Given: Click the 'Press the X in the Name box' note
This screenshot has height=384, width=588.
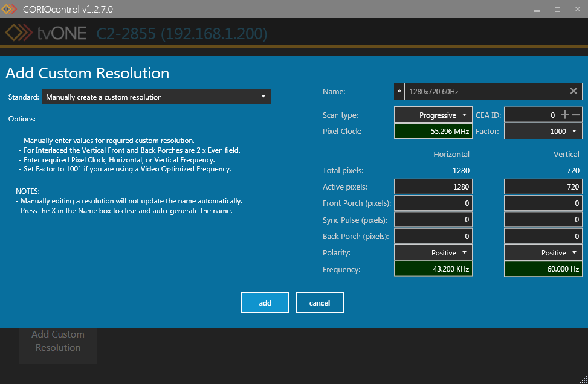Looking at the screenshot, I should click(x=124, y=211).
